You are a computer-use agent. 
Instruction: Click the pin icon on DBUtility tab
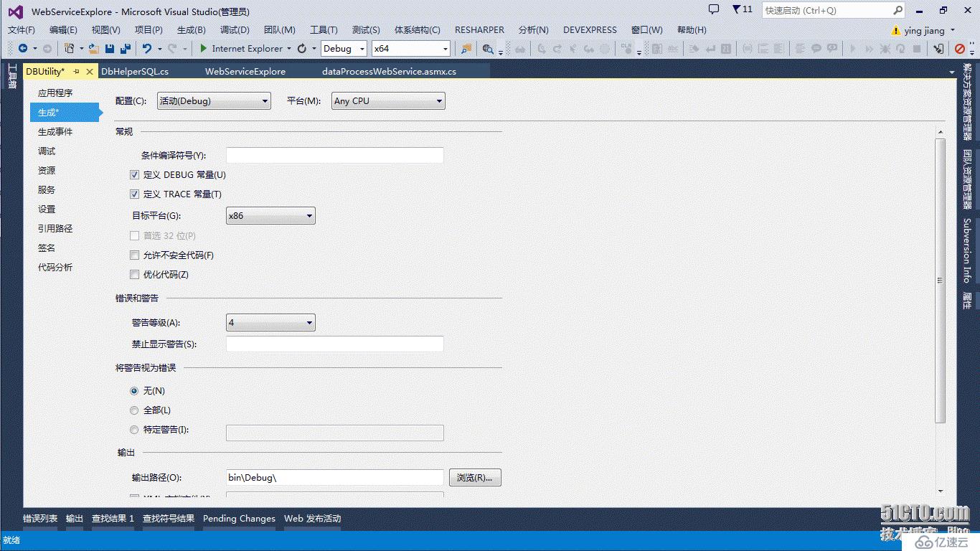[x=76, y=71]
